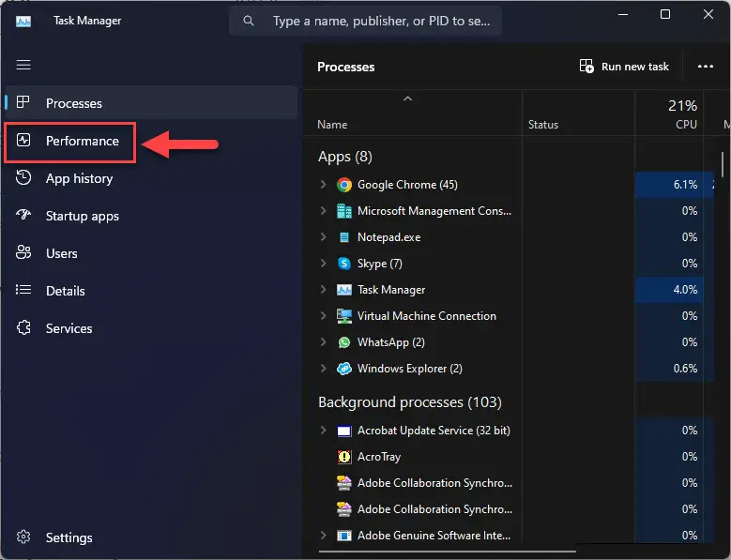The width and height of the screenshot is (731, 560).
Task: Click the Details list icon
Action: click(23, 290)
